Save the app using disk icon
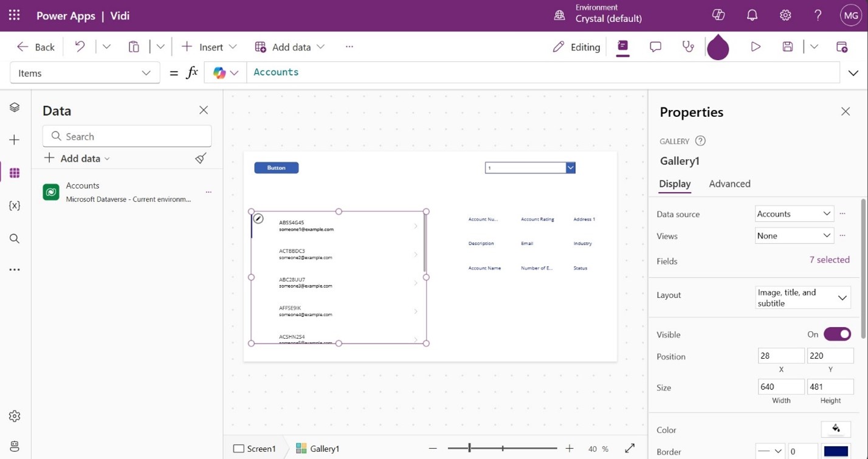Screen dimensions: 868x459 [x=788, y=47]
